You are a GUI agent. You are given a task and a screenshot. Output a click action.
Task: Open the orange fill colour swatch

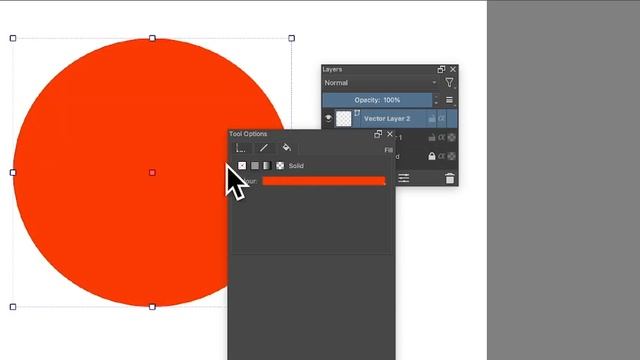324,181
